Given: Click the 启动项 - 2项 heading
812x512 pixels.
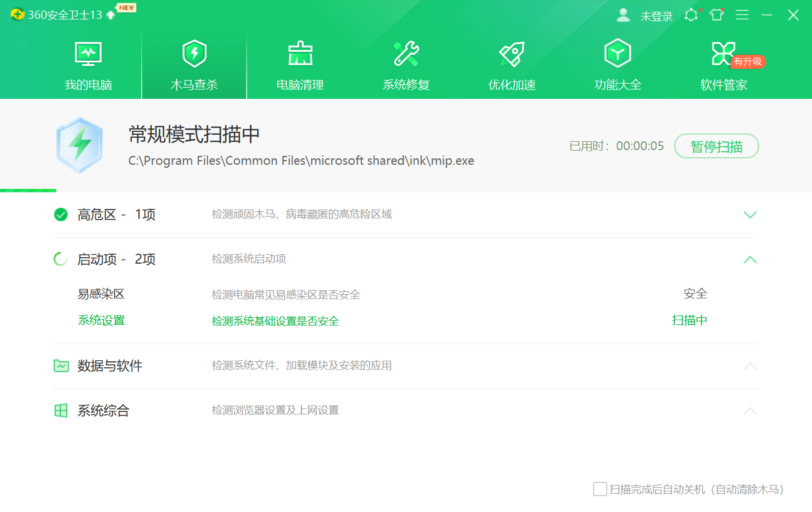Looking at the screenshot, I should pos(117,259).
